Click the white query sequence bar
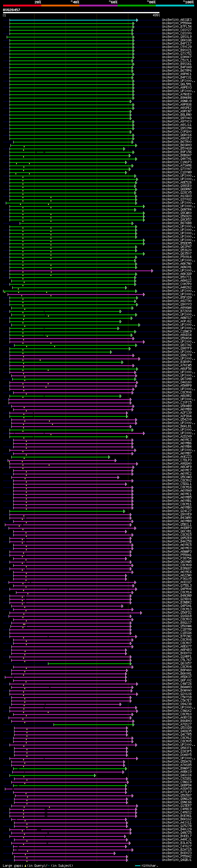The image size is (197, 868). click(x=81, y=13)
